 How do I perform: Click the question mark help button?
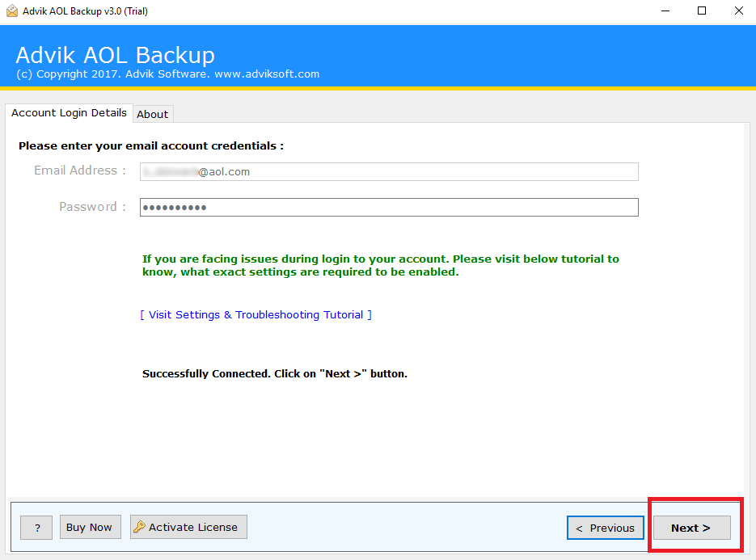[x=36, y=527]
